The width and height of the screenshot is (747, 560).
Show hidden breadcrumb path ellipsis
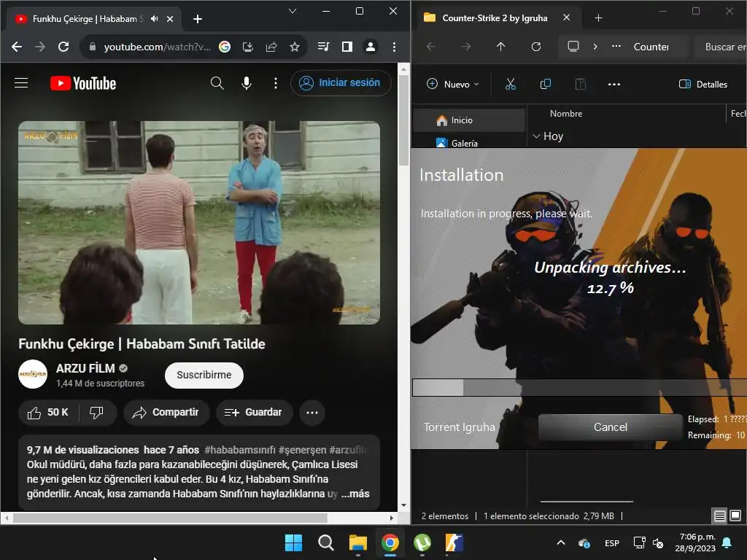coord(616,47)
